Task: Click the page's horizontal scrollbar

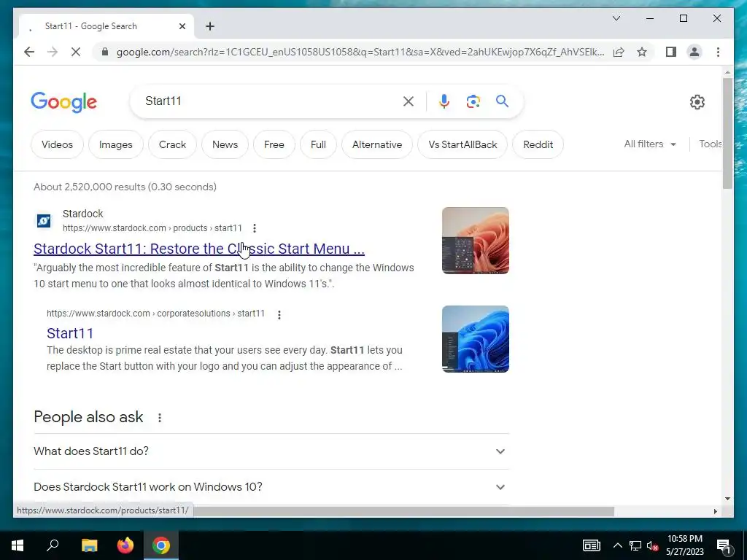Action: click(x=404, y=511)
